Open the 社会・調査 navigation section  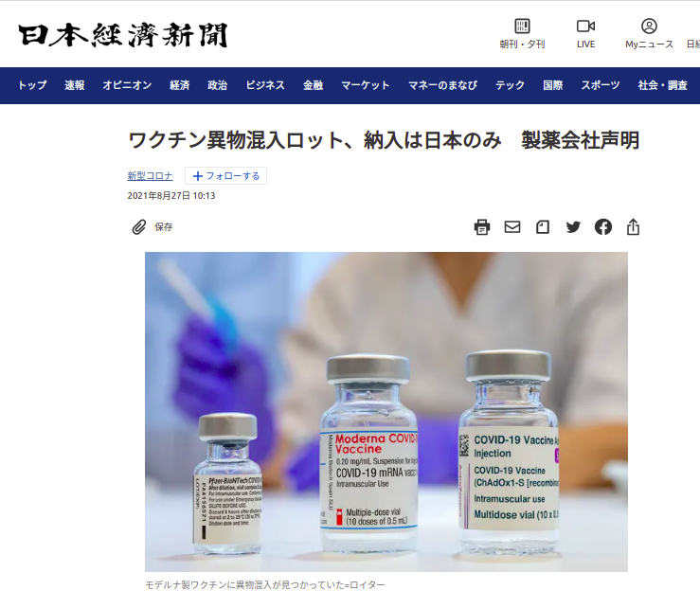(662, 85)
